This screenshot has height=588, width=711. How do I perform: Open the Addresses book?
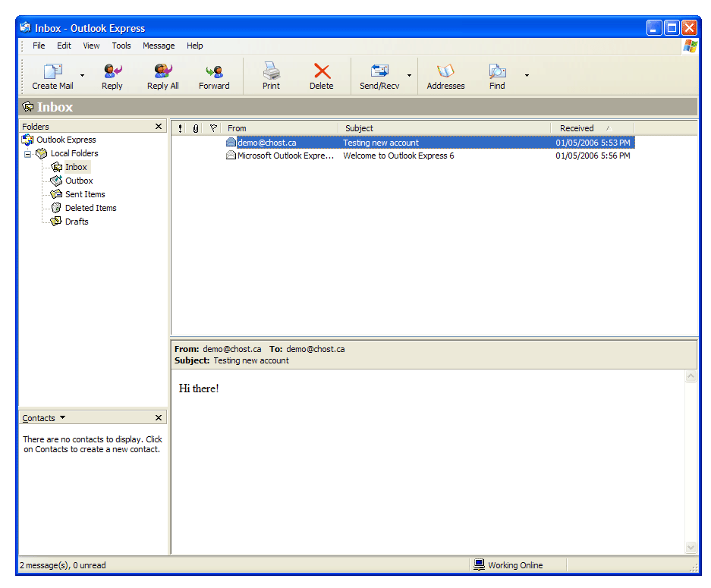[x=445, y=76]
